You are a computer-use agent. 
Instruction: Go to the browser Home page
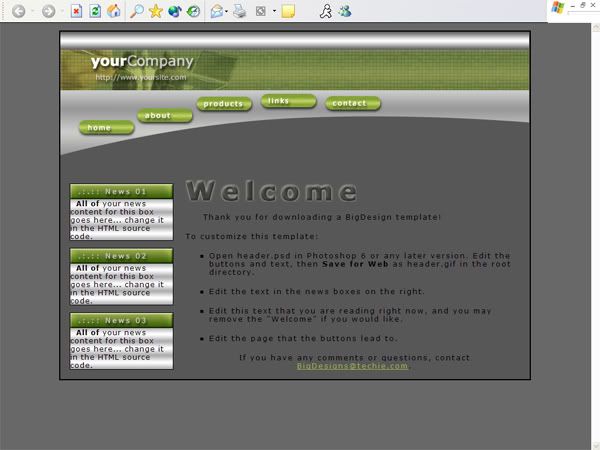pos(114,12)
